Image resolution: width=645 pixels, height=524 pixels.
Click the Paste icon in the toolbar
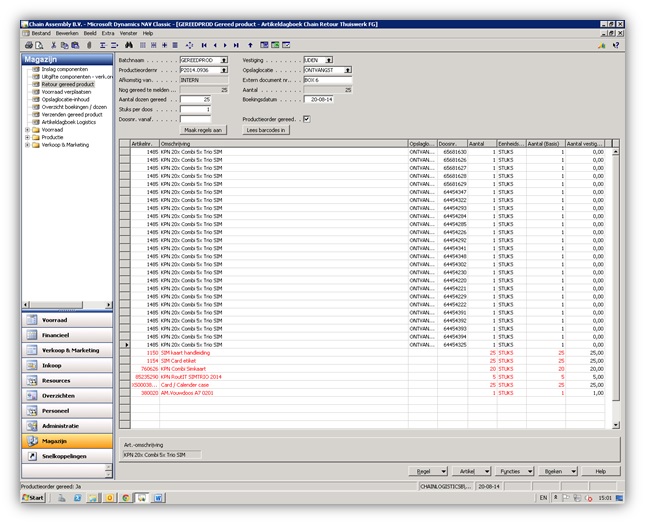(75, 45)
